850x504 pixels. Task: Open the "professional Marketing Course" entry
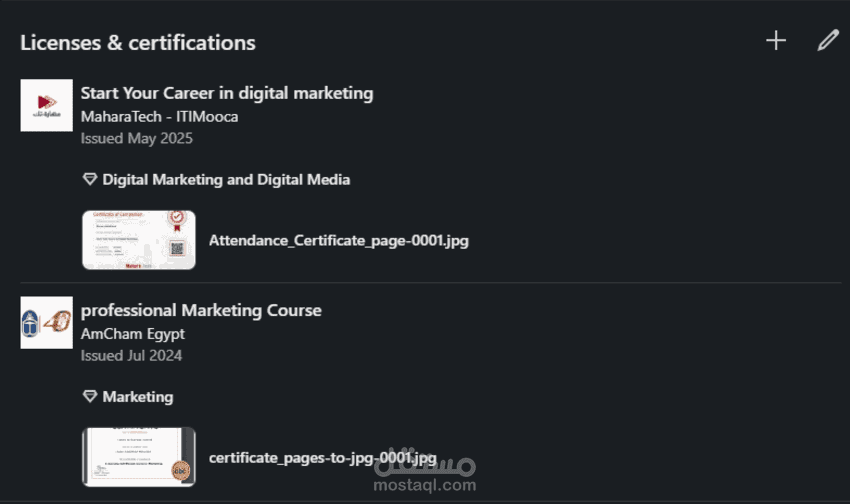click(x=201, y=310)
